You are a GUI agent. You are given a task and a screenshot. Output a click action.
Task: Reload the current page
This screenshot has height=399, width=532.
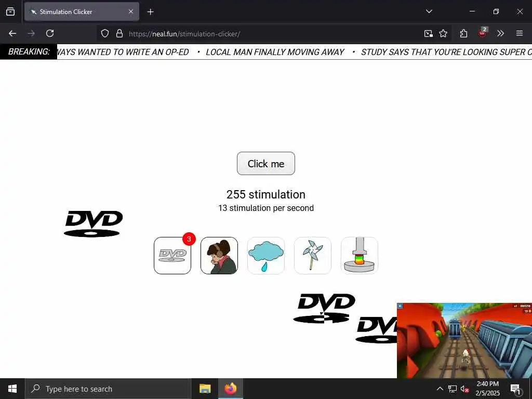coord(50,33)
